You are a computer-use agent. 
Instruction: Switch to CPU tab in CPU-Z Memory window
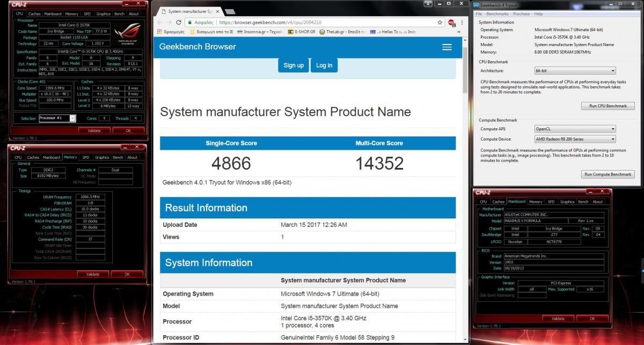tap(19, 158)
